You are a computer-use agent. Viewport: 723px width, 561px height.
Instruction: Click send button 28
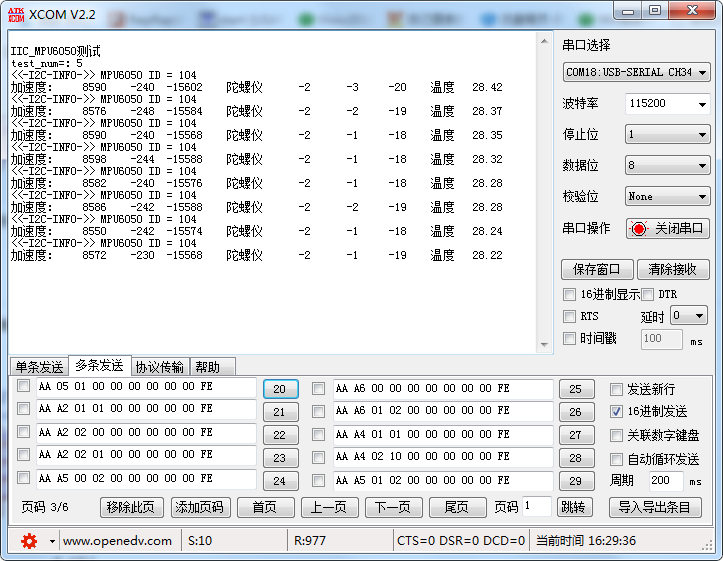[576, 458]
